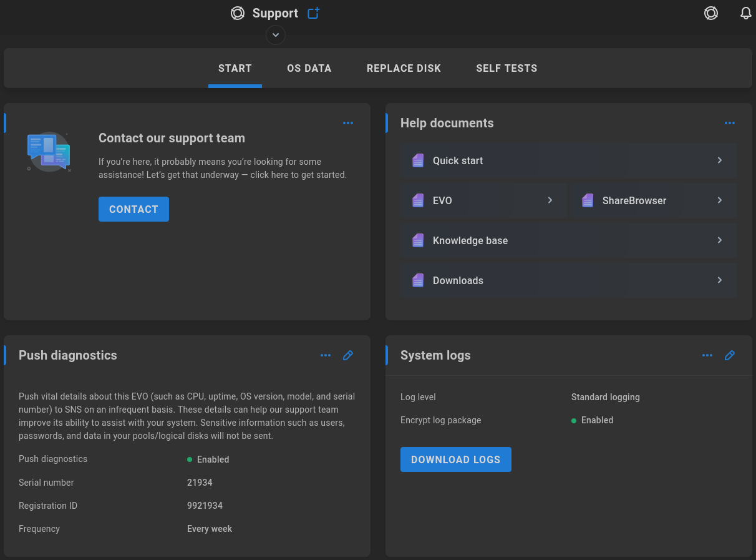Click the Contact our support team heading
756x560 pixels.
[172, 138]
